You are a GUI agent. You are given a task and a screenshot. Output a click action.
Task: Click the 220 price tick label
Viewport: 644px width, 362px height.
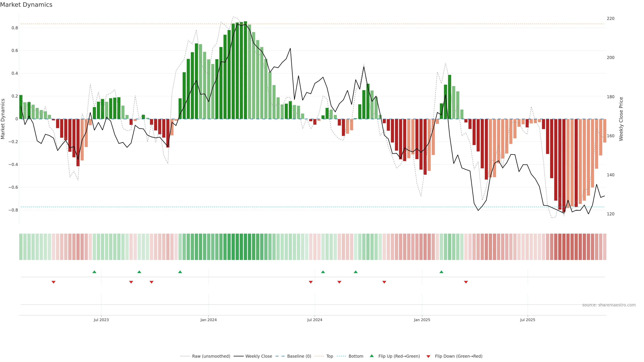tap(610, 18)
